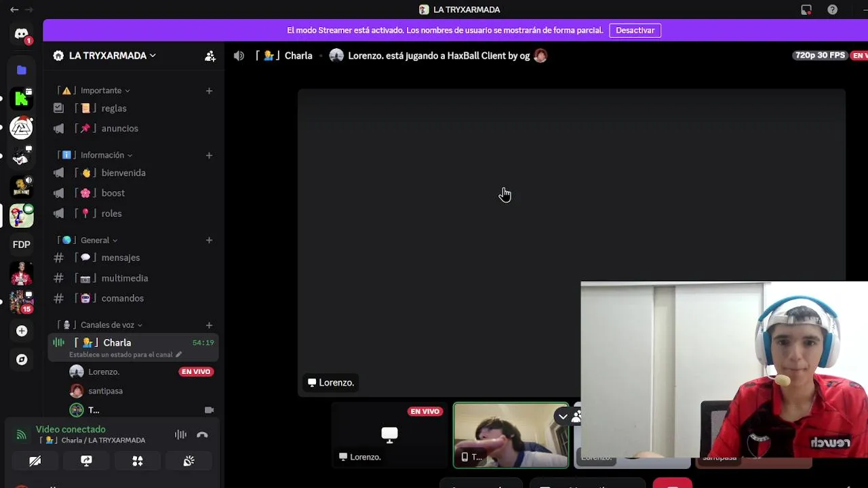Viewport: 868px width, 488px height.
Task: Click the 54:19 call timer
Action: click(x=203, y=343)
